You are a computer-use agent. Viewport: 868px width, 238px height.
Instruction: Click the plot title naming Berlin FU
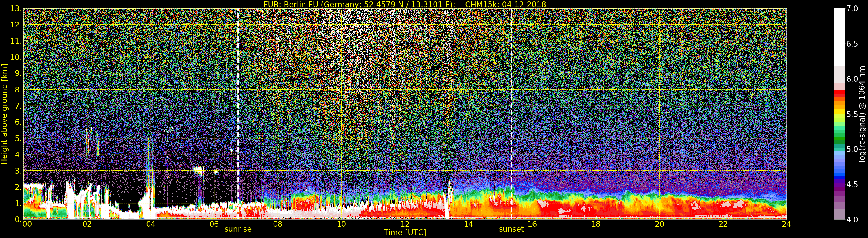[405, 4]
